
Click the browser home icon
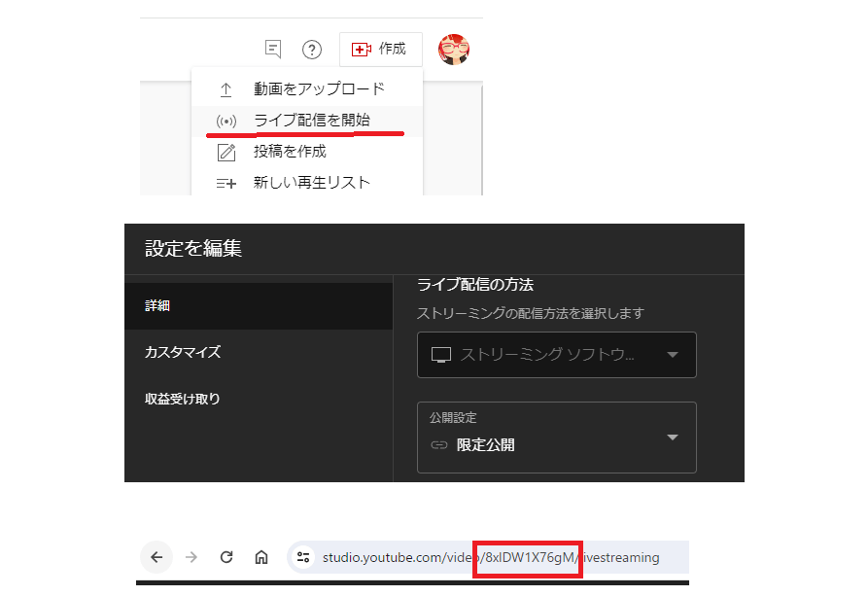261,557
